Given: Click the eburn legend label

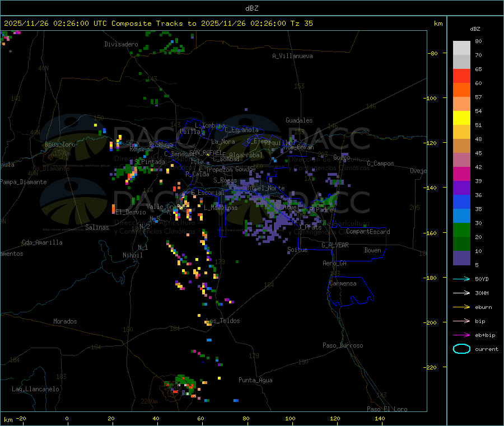Looking at the screenshot, I should tap(483, 307).
